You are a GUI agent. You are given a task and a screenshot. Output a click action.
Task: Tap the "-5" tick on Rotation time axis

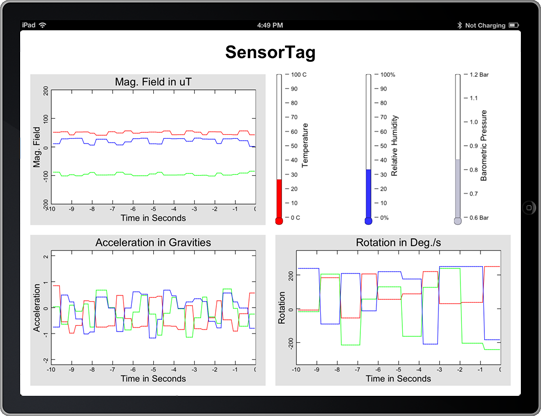[398, 370]
